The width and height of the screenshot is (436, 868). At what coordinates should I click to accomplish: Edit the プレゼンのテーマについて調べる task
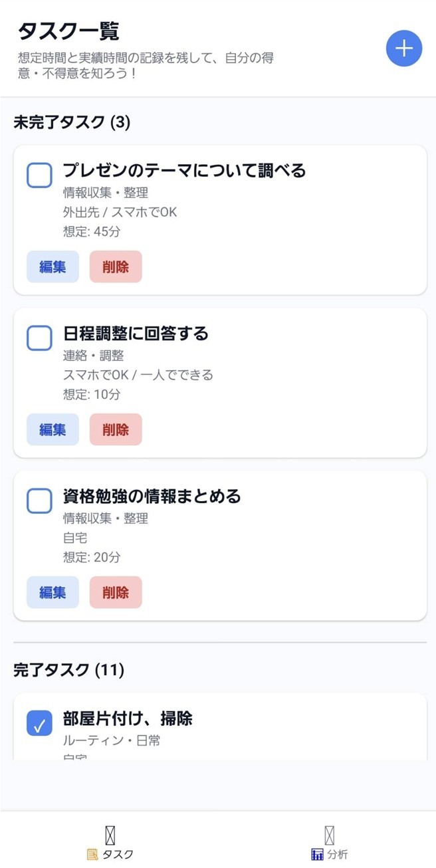coord(53,267)
